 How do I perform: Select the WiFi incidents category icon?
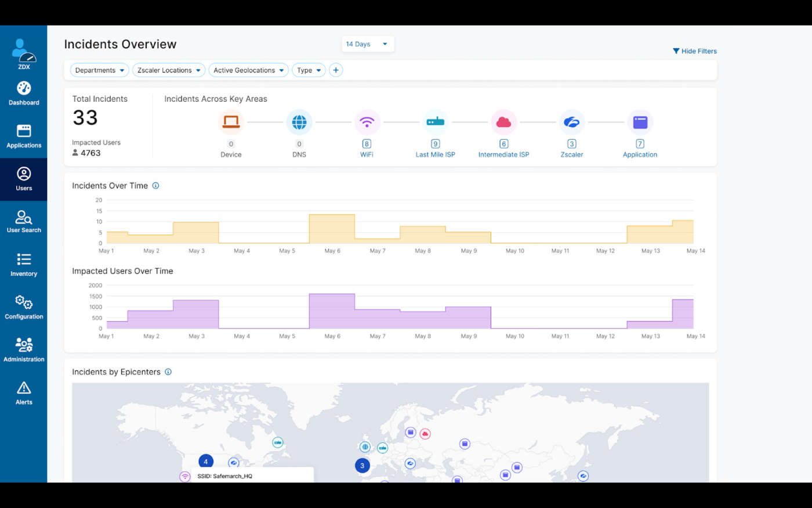click(367, 123)
